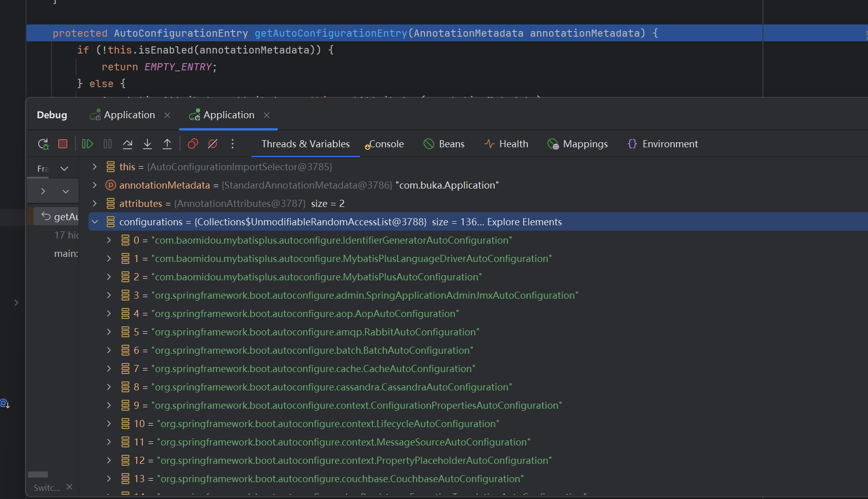Step over the current line
This screenshot has height=499, width=868.
[127, 143]
